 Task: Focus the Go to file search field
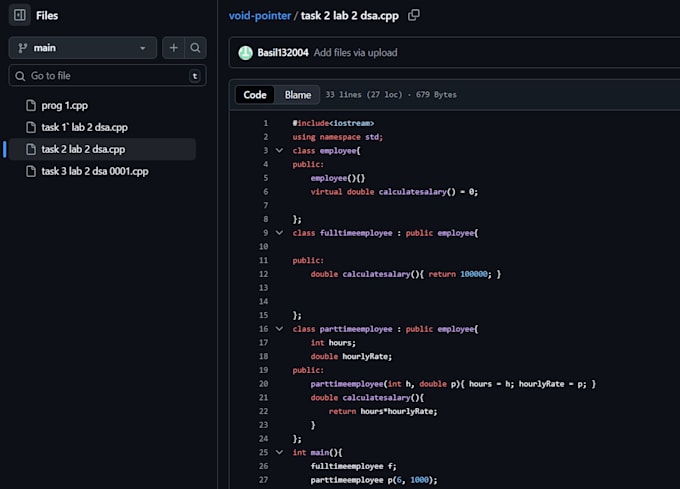click(x=107, y=76)
